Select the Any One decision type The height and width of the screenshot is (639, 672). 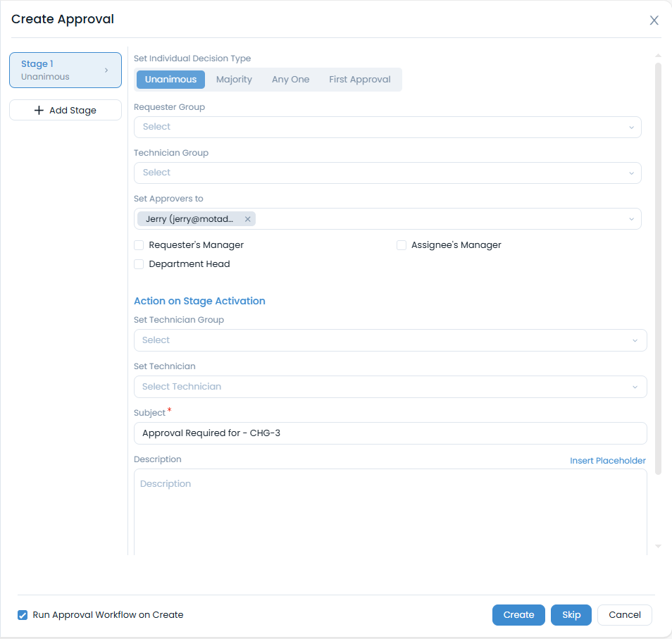290,79
